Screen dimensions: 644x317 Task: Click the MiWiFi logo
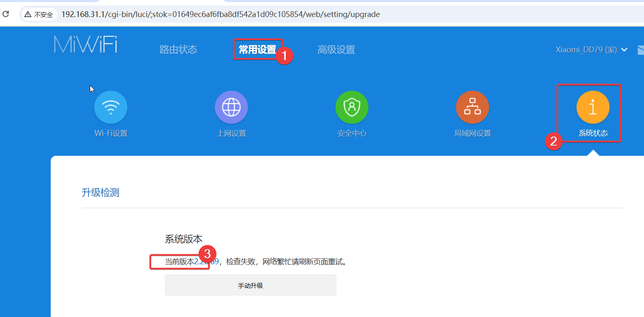[86, 45]
